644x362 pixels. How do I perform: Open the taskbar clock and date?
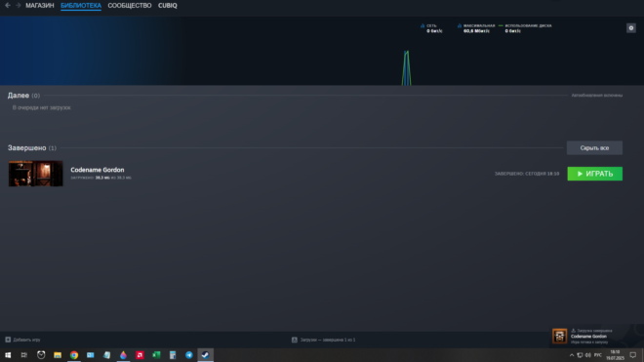point(615,355)
